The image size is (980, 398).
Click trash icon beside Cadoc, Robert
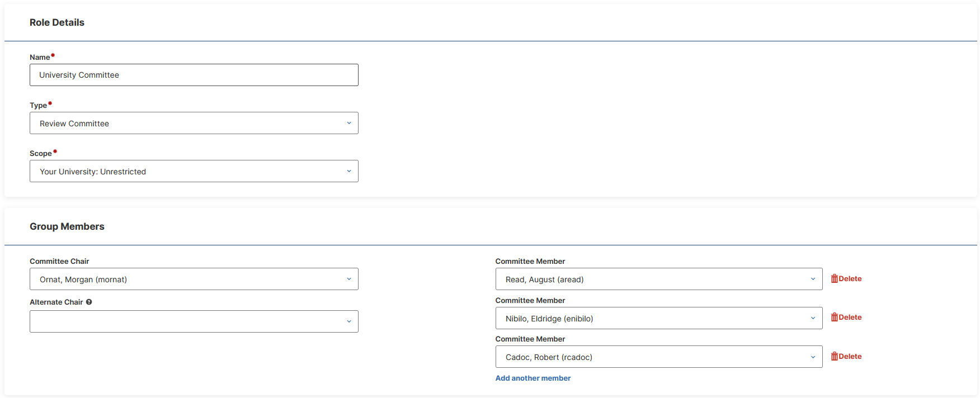tap(835, 356)
